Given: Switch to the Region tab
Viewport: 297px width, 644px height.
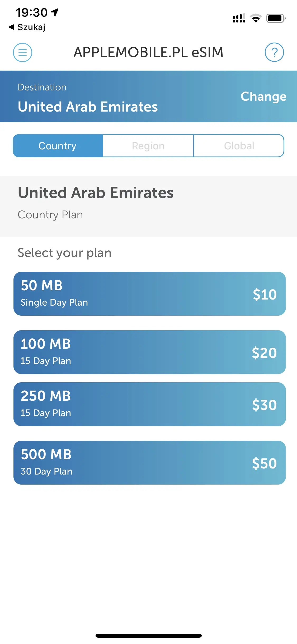Looking at the screenshot, I should click(x=148, y=146).
